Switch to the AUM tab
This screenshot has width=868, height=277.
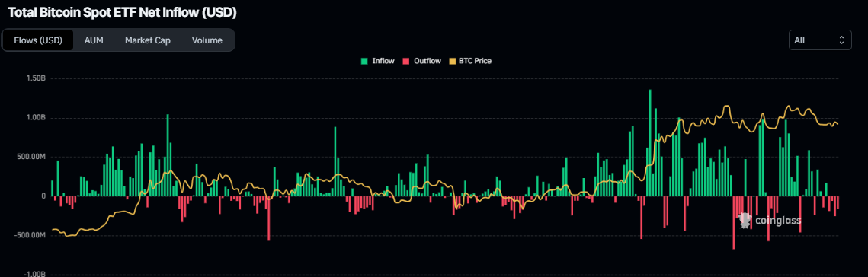pyautogui.click(x=94, y=40)
